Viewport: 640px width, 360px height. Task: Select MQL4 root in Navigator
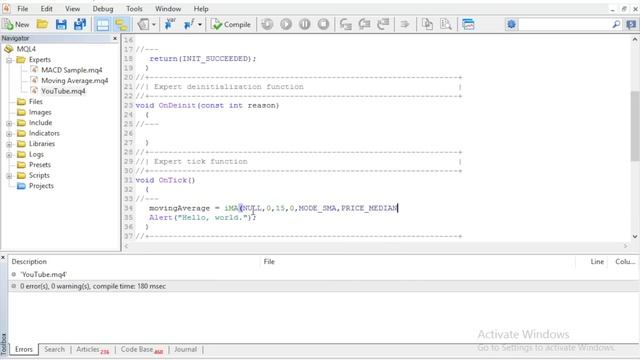tap(26, 49)
